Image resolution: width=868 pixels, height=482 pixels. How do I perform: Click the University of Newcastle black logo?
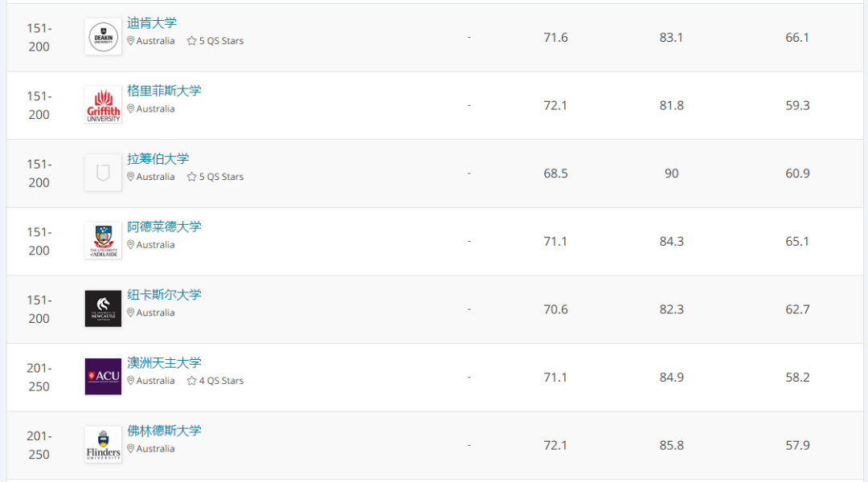(103, 309)
